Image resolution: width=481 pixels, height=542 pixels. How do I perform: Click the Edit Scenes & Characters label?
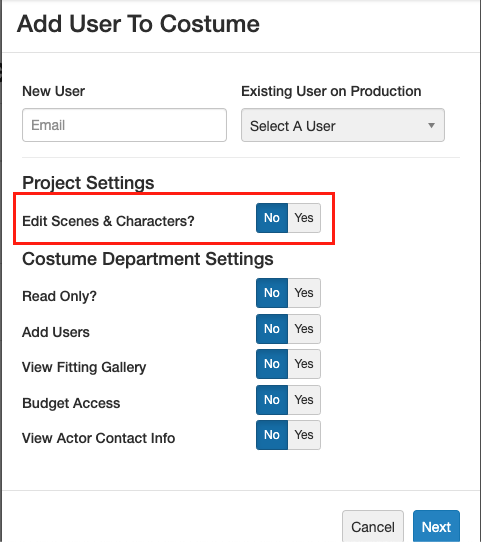tap(108, 221)
